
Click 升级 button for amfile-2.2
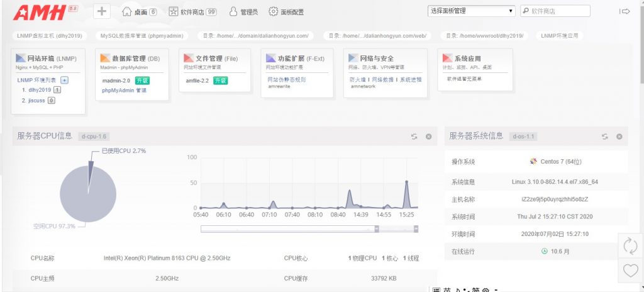tap(220, 81)
